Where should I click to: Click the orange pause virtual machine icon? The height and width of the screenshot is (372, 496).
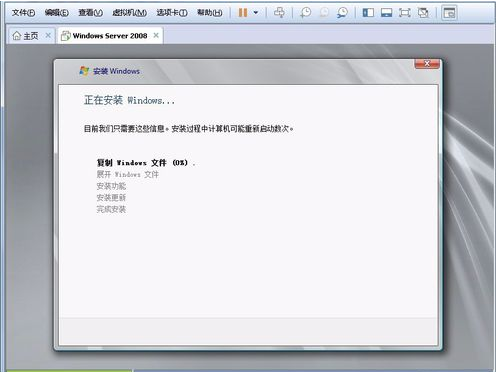pyautogui.click(x=243, y=13)
